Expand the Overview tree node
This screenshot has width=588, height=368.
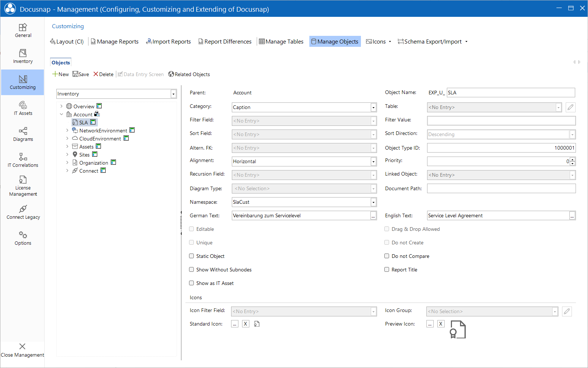(x=61, y=106)
